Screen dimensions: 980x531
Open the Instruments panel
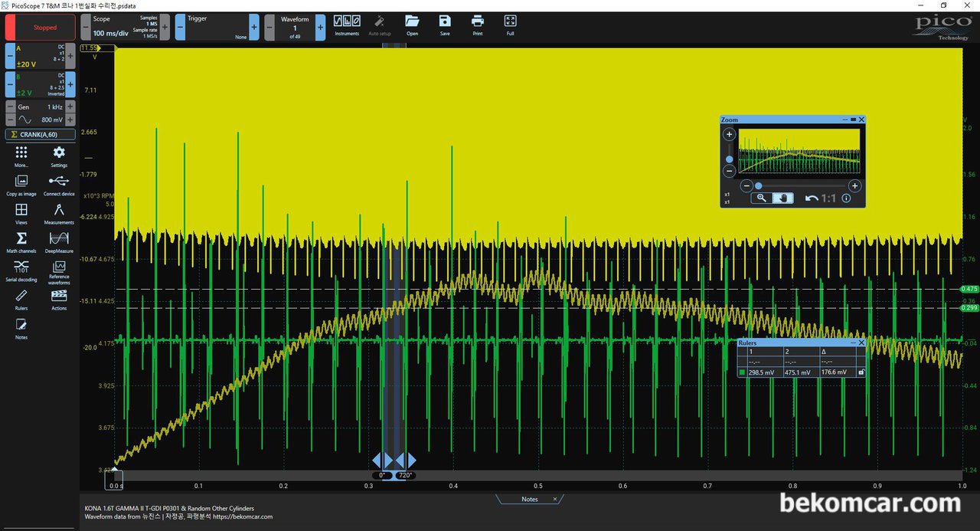point(347,25)
